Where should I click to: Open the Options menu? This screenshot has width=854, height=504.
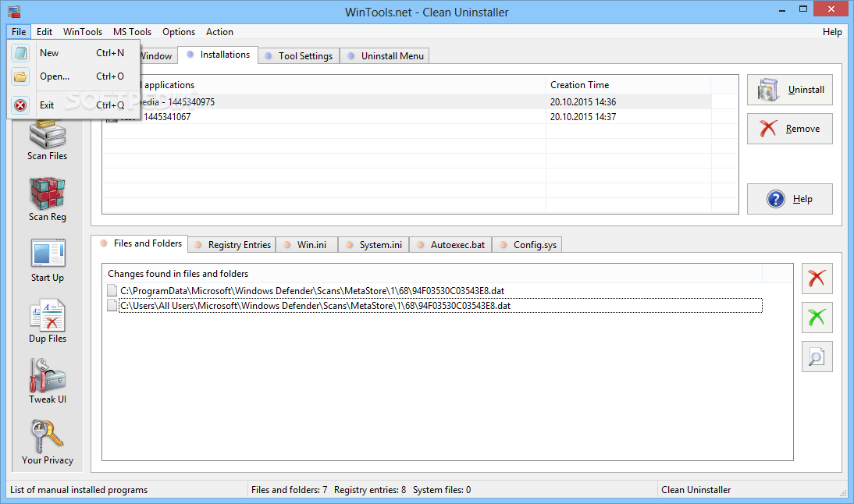tap(179, 31)
